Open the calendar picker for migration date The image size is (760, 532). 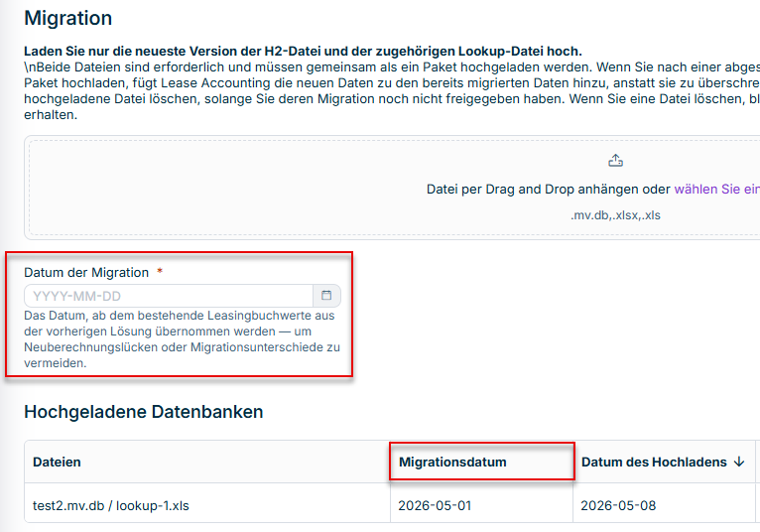pos(326,296)
